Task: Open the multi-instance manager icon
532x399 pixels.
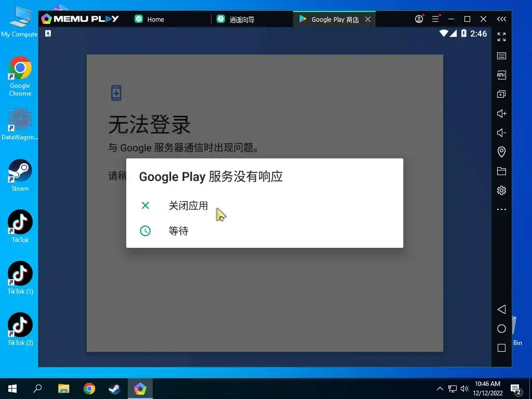Action: tap(501, 95)
